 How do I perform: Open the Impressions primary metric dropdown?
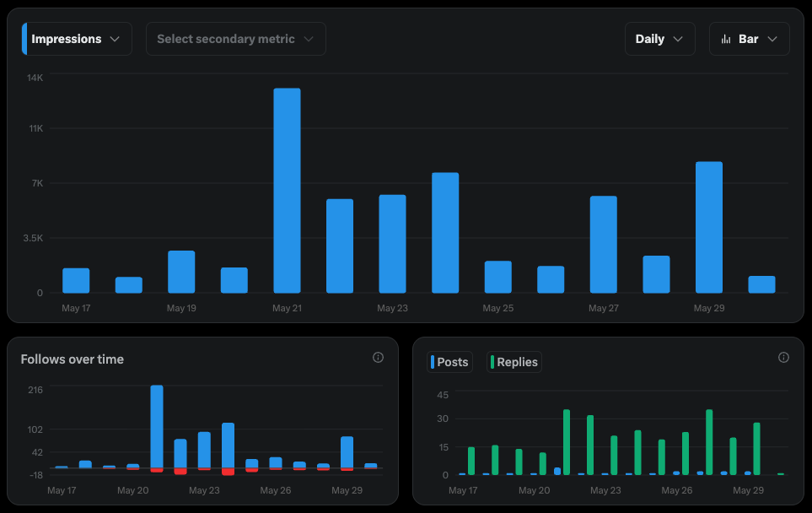[x=77, y=39]
